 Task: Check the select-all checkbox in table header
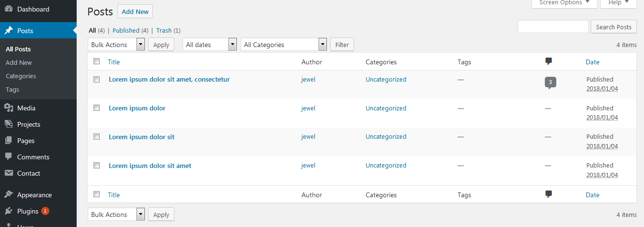click(96, 61)
